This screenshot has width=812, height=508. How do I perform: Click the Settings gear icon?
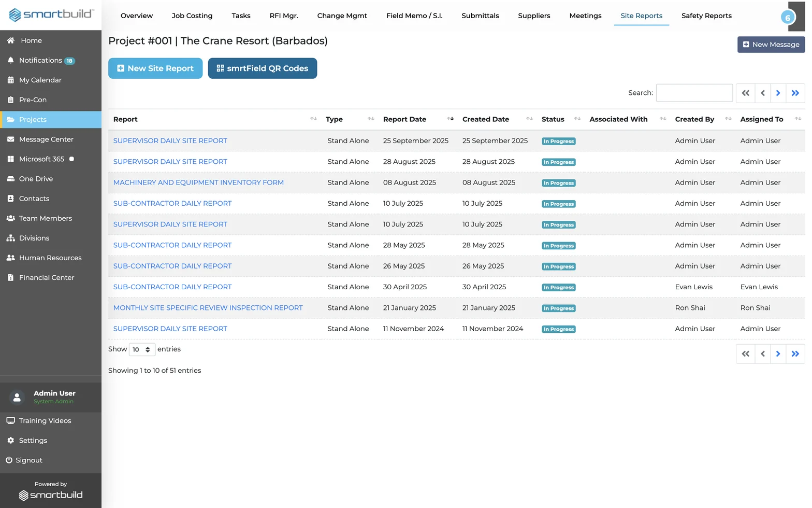[x=10, y=440]
